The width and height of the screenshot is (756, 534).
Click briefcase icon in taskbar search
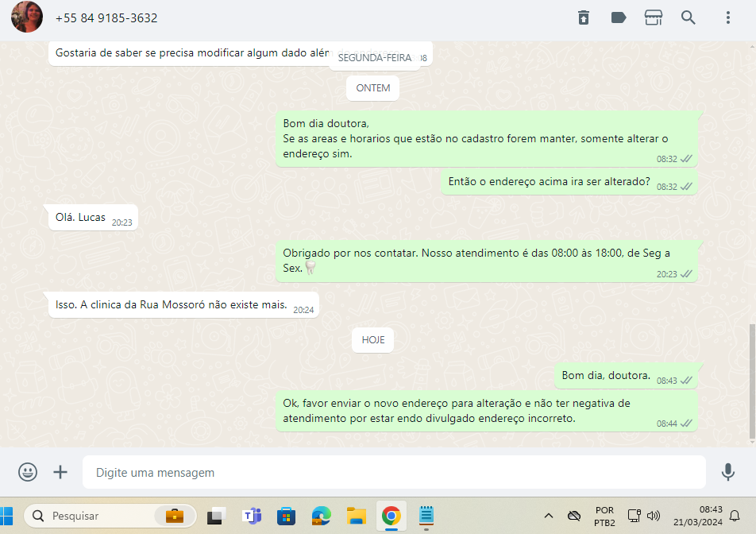[174, 517]
